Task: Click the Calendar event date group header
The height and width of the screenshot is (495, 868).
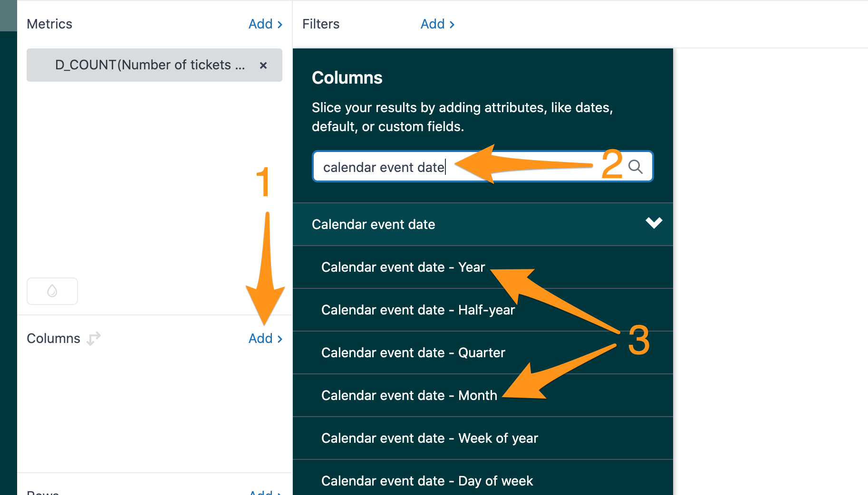Action: (x=483, y=224)
